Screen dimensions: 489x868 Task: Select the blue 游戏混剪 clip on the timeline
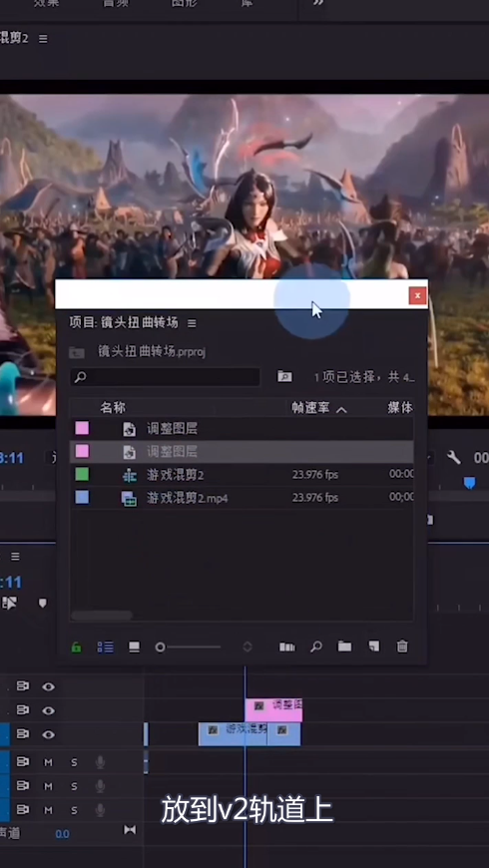[233, 734]
